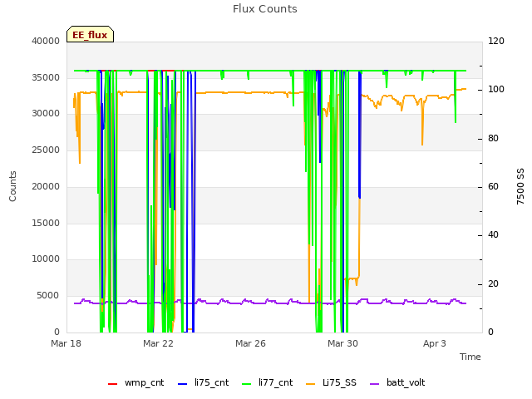Click the 10000 left axis tick

46,259
